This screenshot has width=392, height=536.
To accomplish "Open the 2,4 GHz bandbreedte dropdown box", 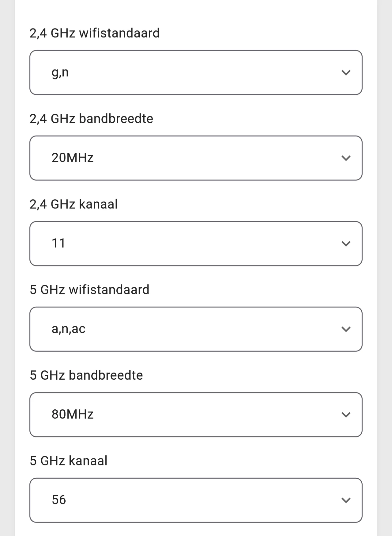I will click(x=196, y=158).
